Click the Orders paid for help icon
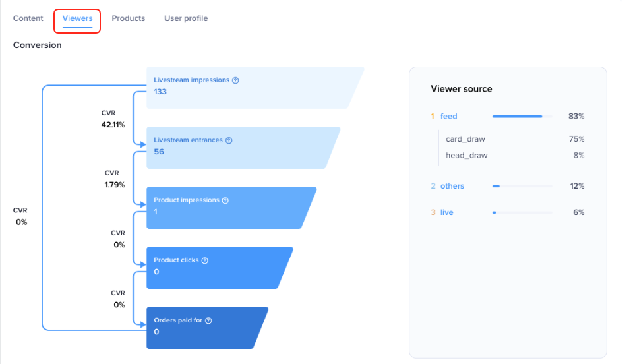Viewport: 629px width, 364px height. point(208,320)
